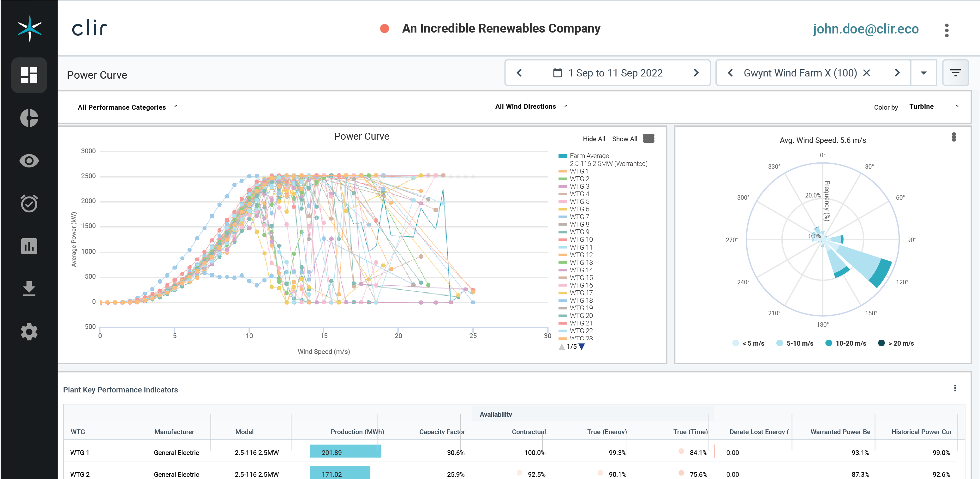
Task: Toggle Farm Average series in legend
Action: pyautogui.click(x=584, y=156)
